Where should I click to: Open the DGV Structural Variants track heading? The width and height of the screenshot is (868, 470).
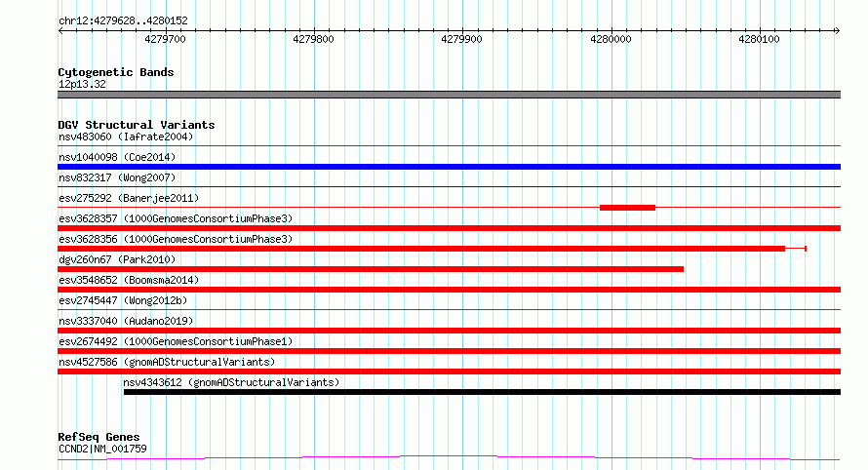click(x=137, y=125)
